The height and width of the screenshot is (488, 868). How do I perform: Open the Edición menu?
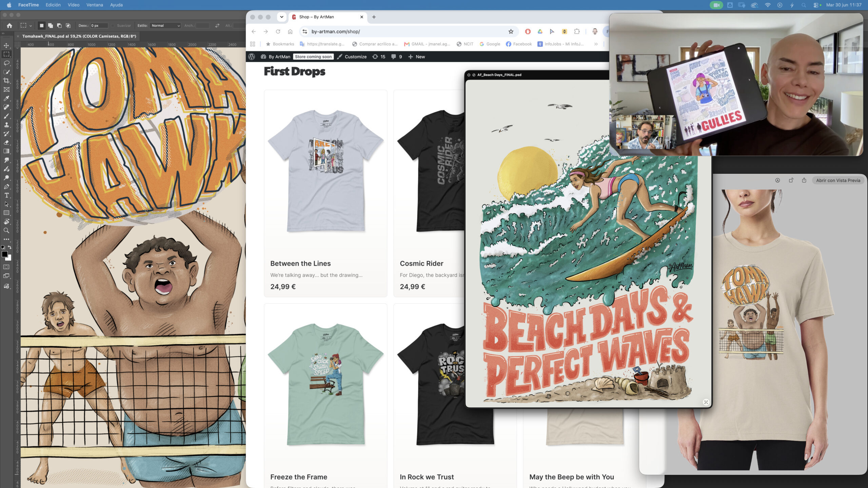[53, 5]
